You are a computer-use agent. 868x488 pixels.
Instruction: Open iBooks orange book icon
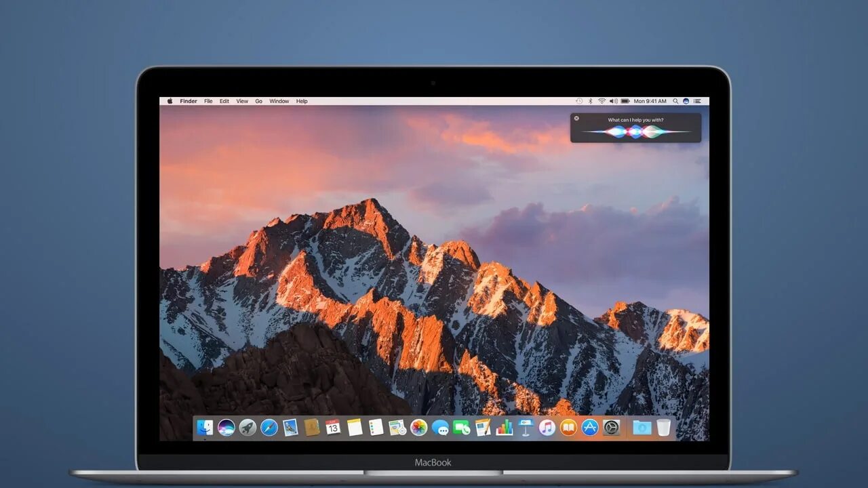568,428
